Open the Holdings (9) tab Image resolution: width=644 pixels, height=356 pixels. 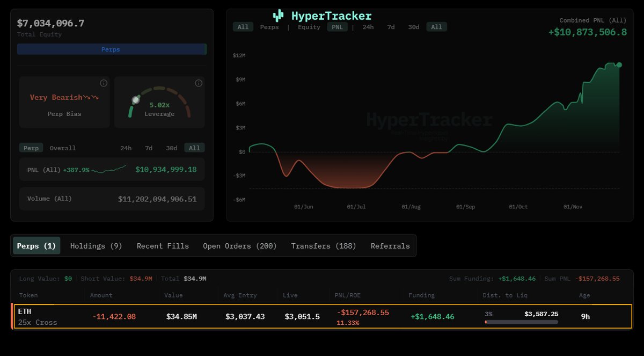coord(96,245)
